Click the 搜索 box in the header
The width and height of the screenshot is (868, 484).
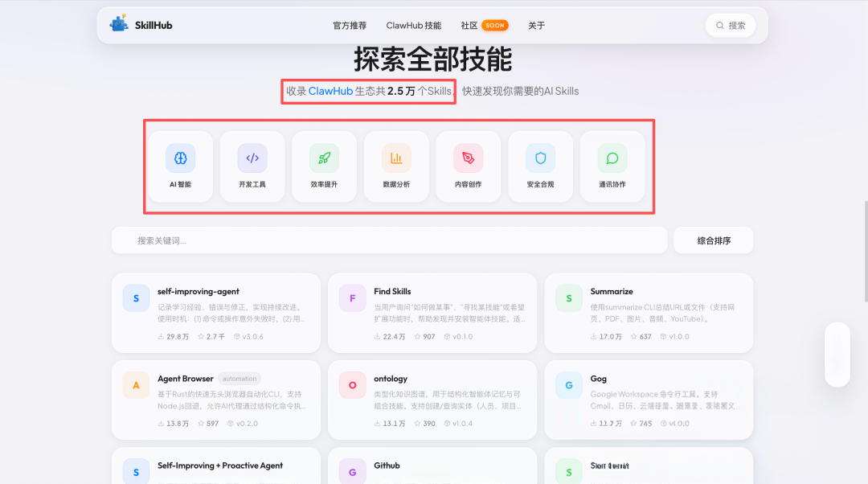[x=730, y=26]
